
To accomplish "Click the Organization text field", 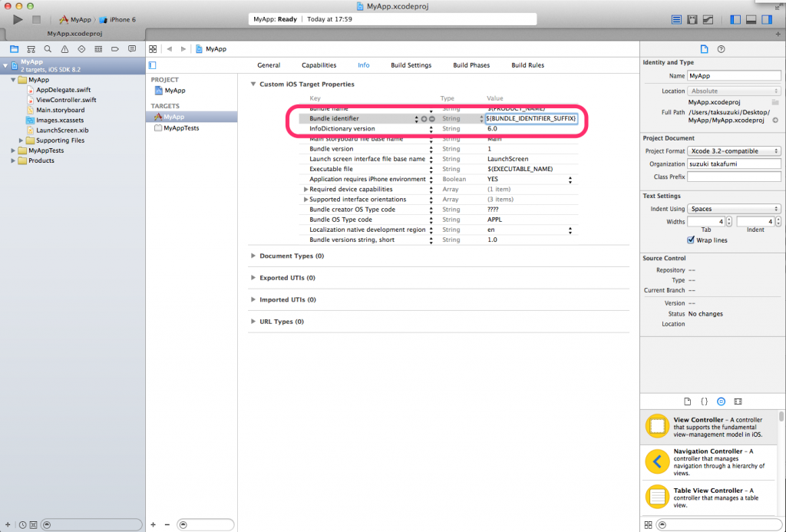I will (735, 164).
